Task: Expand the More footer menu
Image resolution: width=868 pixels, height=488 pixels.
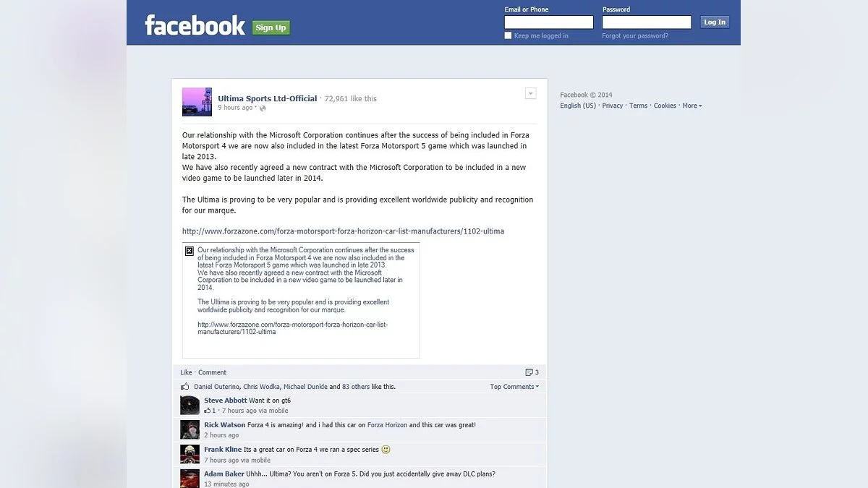Action: coord(692,106)
